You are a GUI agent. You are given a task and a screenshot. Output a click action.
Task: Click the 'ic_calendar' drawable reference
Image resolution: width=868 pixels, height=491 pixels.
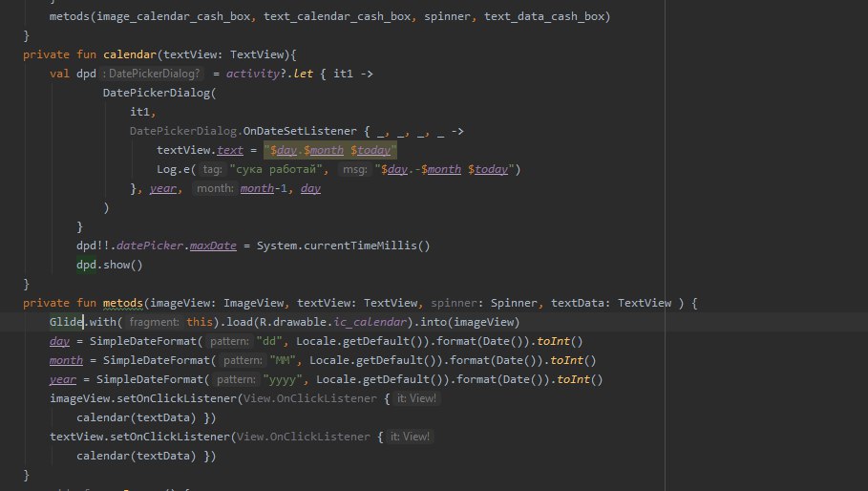[x=370, y=322]
